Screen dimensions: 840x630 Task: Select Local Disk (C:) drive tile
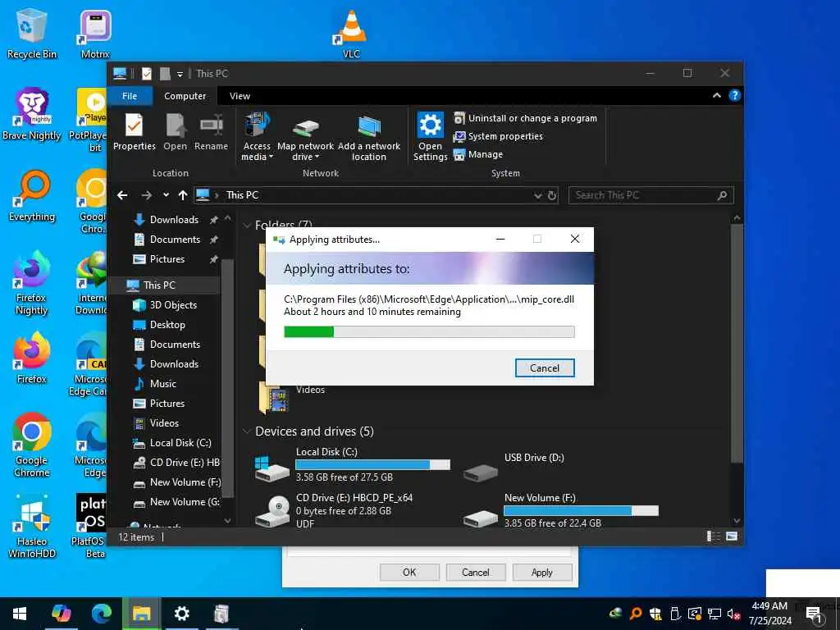(x=352, y=464)
